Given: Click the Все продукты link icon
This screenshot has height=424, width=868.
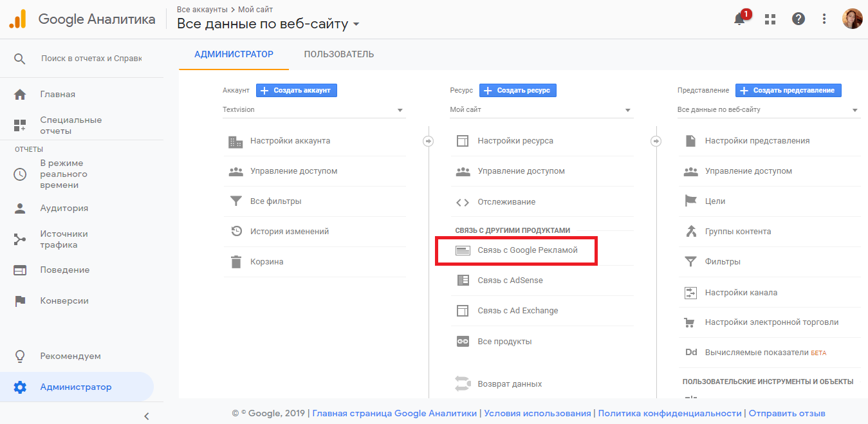Looking at the screenshot, I should (x=463, y=342).
